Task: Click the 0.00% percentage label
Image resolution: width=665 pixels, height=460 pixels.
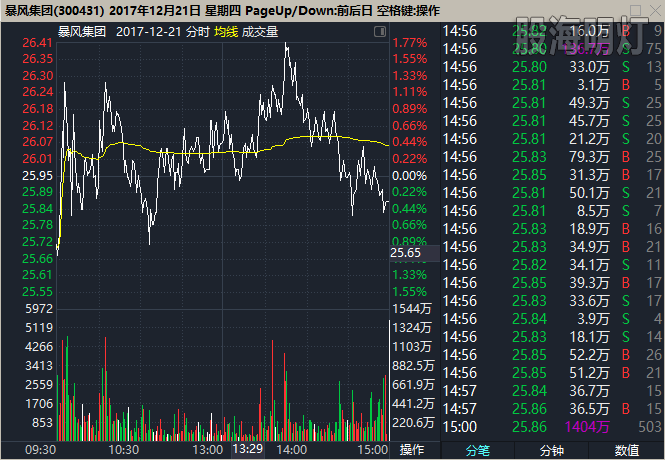Action: coord(410,176)
